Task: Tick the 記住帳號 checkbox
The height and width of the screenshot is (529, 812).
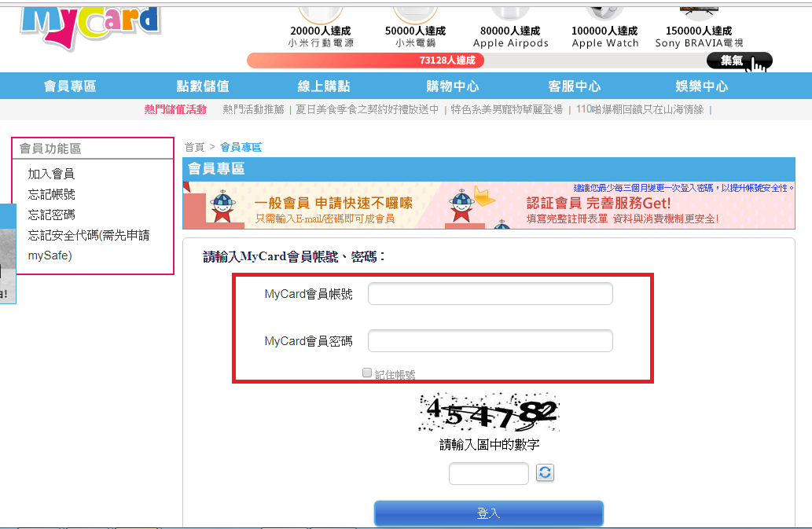Action: coord(367,373)
